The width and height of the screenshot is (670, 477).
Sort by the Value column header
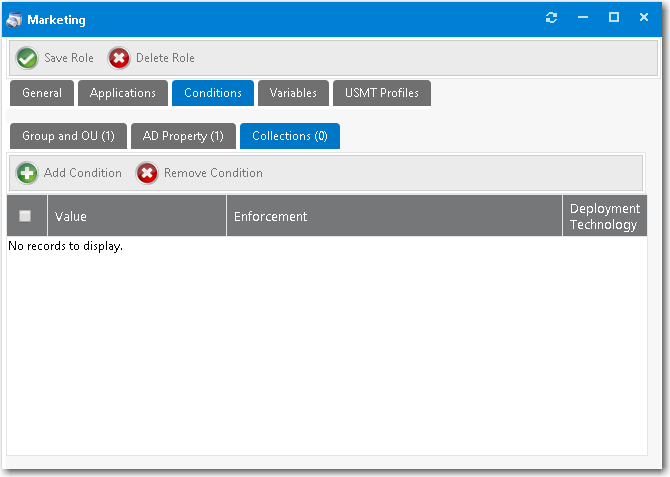pyautogui.click(x=137, y=216)
